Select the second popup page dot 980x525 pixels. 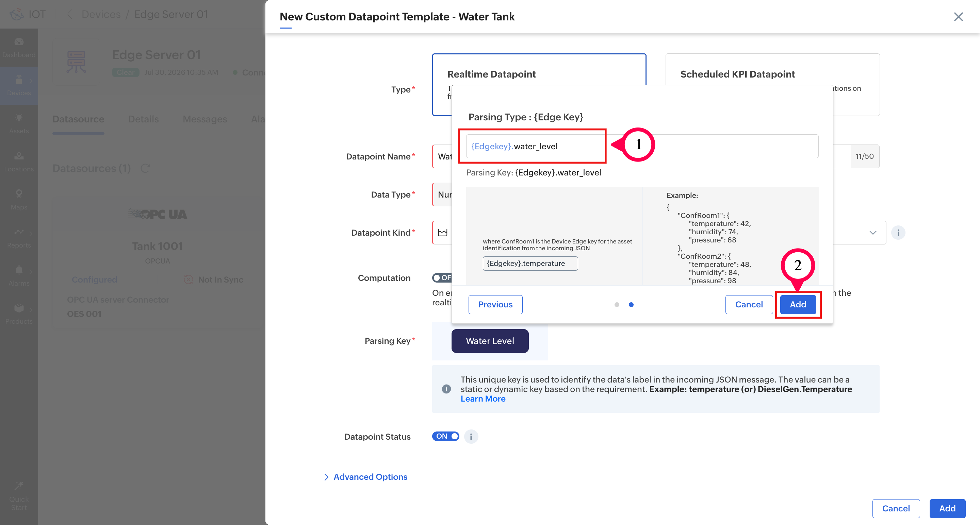tap(631, 305)
